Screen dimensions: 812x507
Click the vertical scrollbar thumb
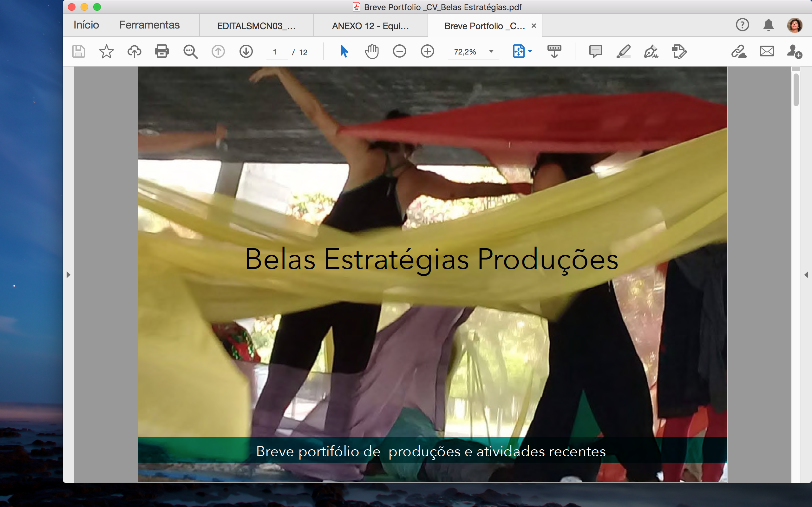796,90
